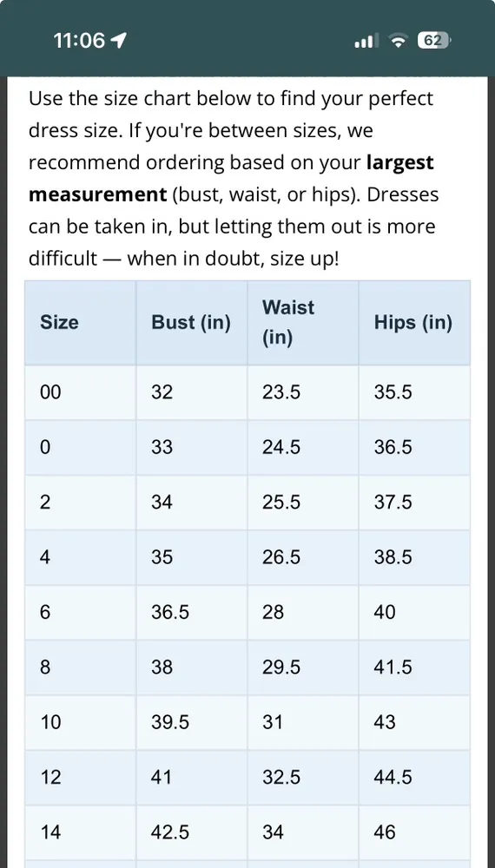Select the Size column header
The height and width of the screenshot is (868, 495).
click(59, 322)
